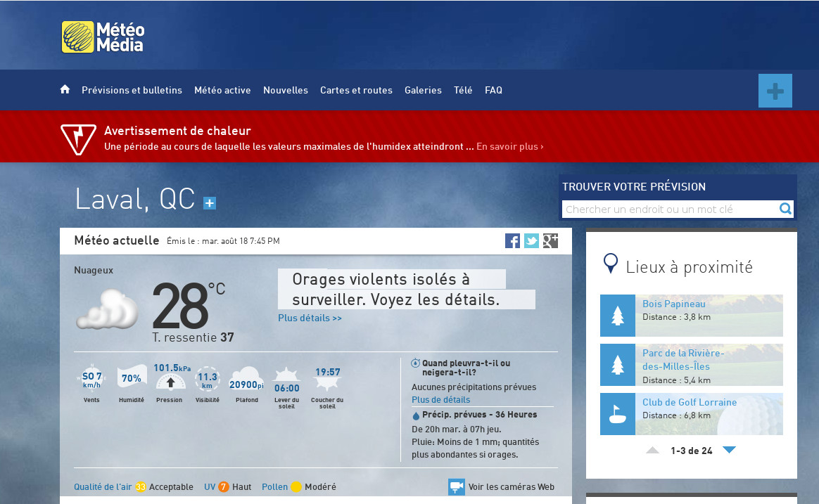Click the location pin icon beside Lieux à proximité

tap(610, 264)
